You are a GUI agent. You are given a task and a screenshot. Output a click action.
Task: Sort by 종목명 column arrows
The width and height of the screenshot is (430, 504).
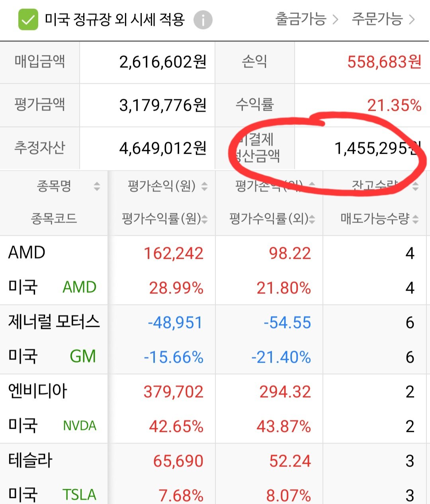(97, 186)
